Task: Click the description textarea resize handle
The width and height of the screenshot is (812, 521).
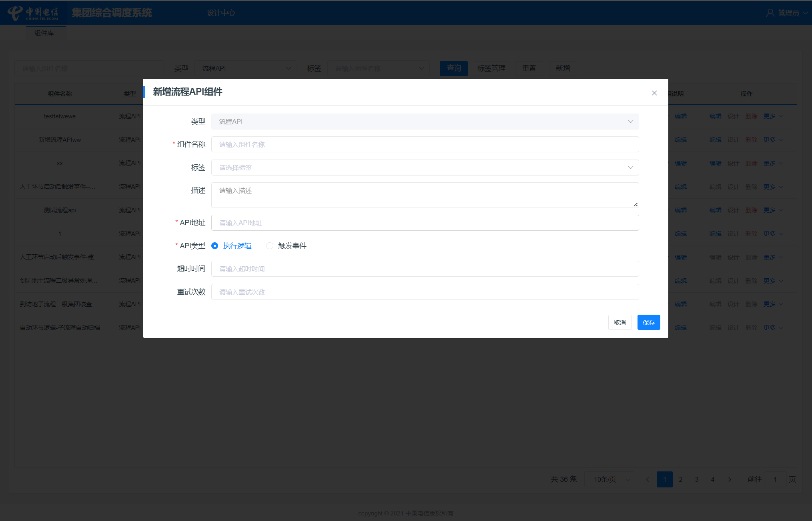Action: coord(636,204)
